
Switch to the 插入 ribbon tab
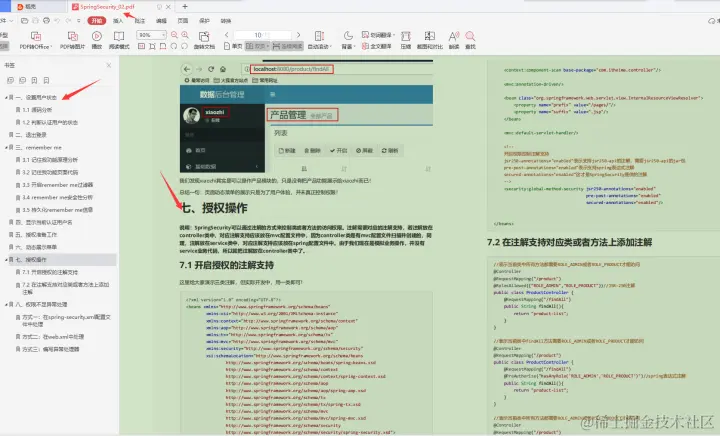coord(118,21)
